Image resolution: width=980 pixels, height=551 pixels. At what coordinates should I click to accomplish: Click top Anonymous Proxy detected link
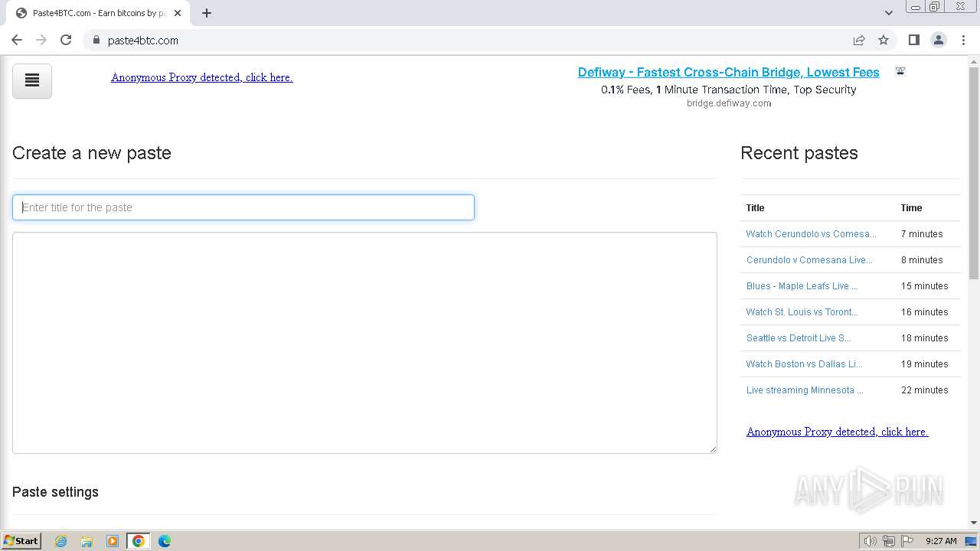click(x=202, y=77)
